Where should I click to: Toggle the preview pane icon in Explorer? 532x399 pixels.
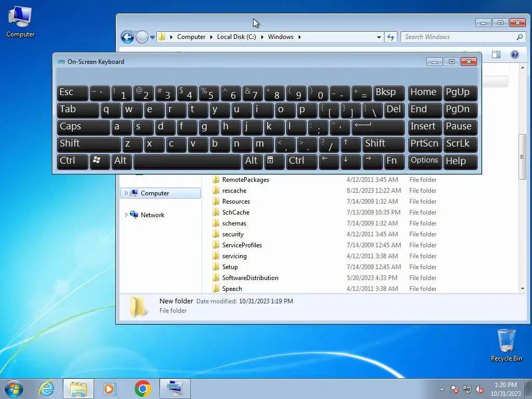coord(496,55)
